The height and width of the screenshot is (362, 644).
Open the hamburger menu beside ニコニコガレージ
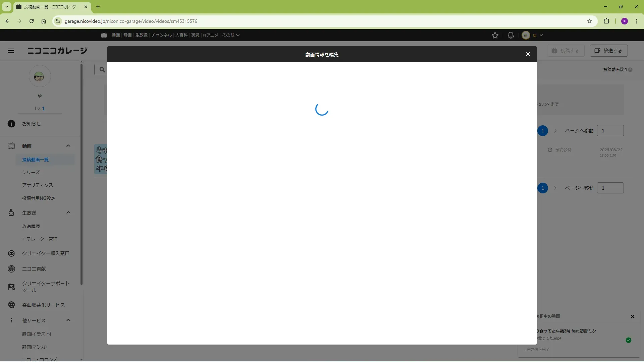[x=11, y=51]
